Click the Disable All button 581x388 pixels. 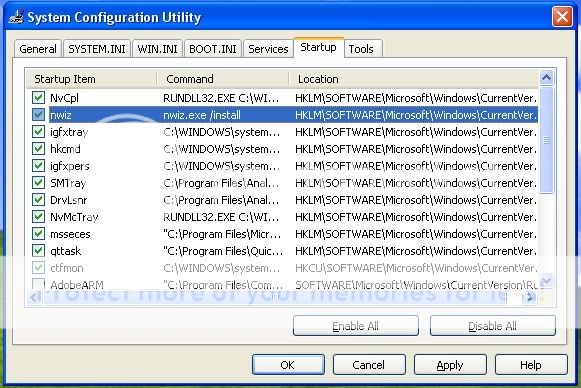pyautogui.click(x=492, y=326)
